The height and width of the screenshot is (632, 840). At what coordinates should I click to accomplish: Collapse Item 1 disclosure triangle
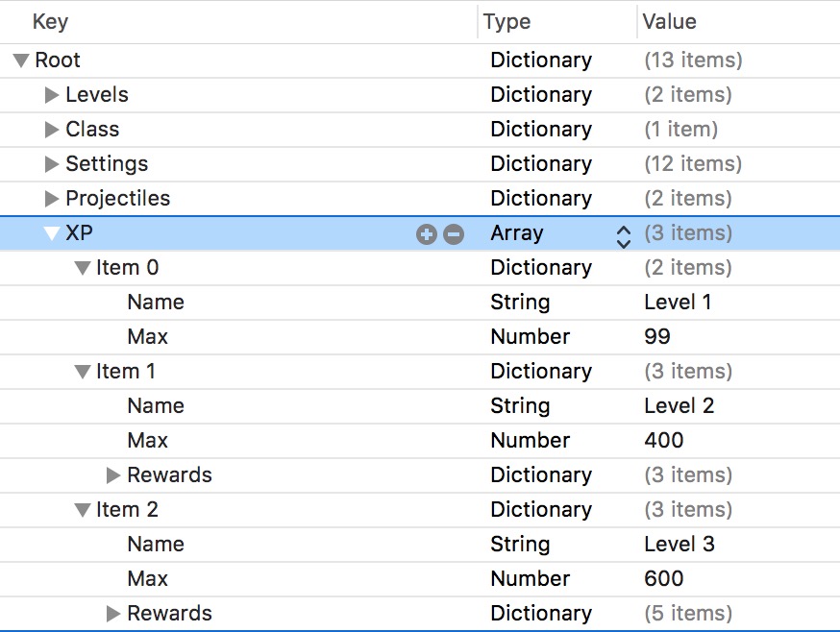(x=83, y=372)
